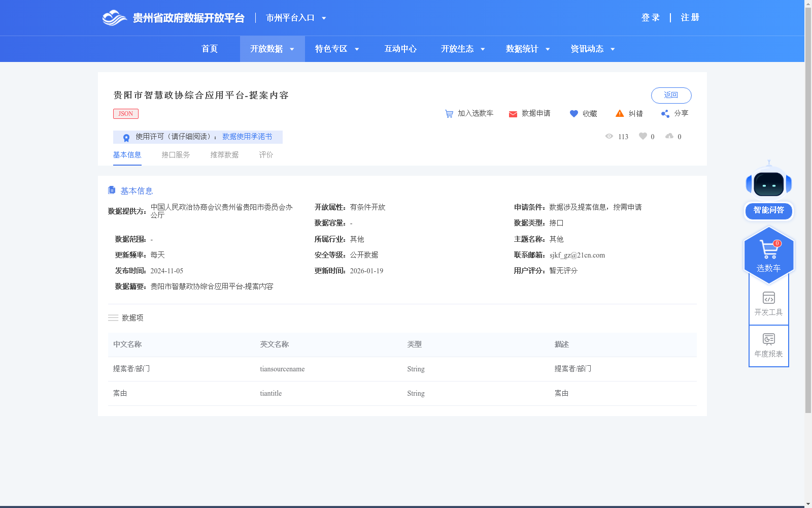Click the share icon beside 分享
The image size is (812, 508).
coord(665,114)
